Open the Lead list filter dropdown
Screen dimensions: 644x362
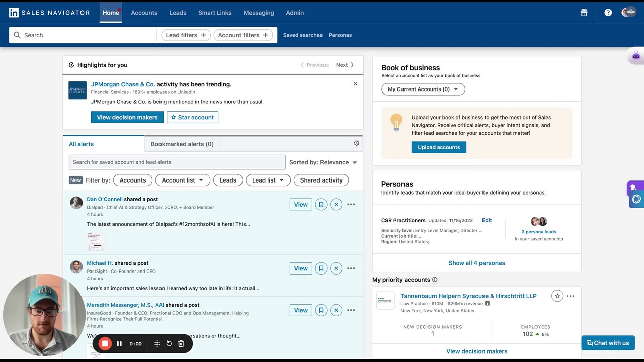click(268, 180)
